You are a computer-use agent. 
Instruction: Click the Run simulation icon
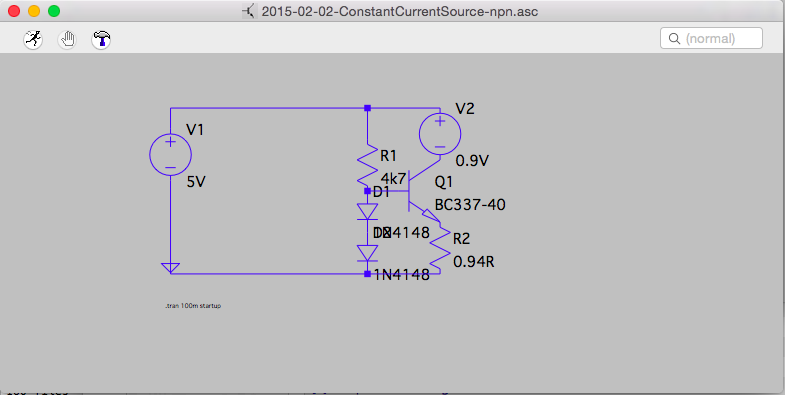33,39
